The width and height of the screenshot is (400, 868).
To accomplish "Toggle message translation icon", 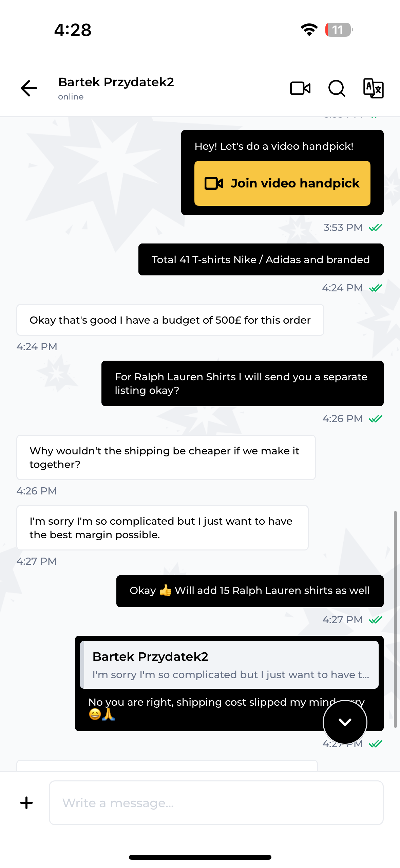I will [x=373, y=88].
